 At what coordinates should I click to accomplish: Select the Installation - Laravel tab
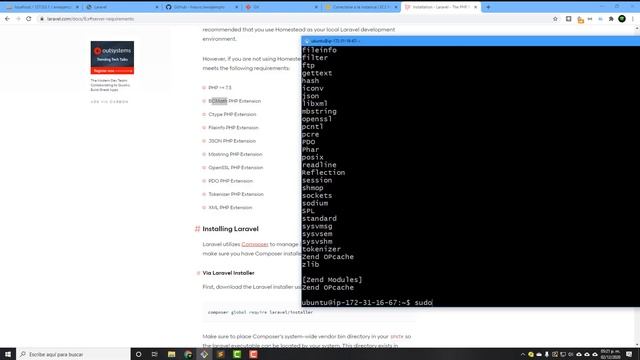pos(441,7)
